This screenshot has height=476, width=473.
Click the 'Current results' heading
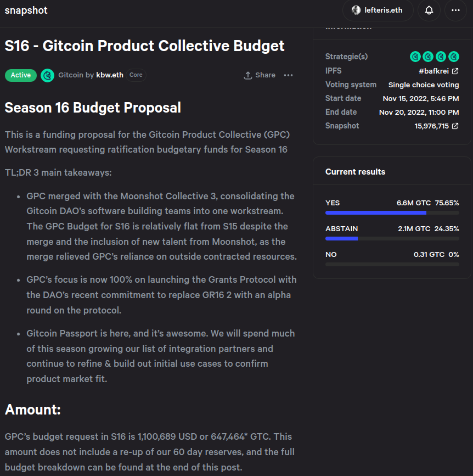coord(355,172)
